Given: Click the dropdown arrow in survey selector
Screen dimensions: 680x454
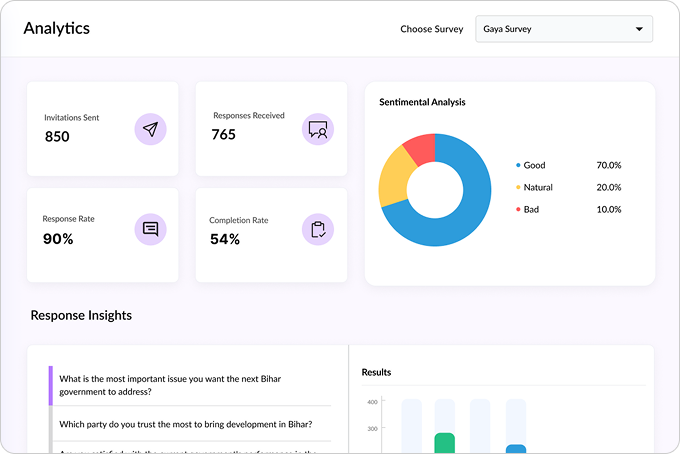Looking at the screenshot, I should click(x=639, y=29).
